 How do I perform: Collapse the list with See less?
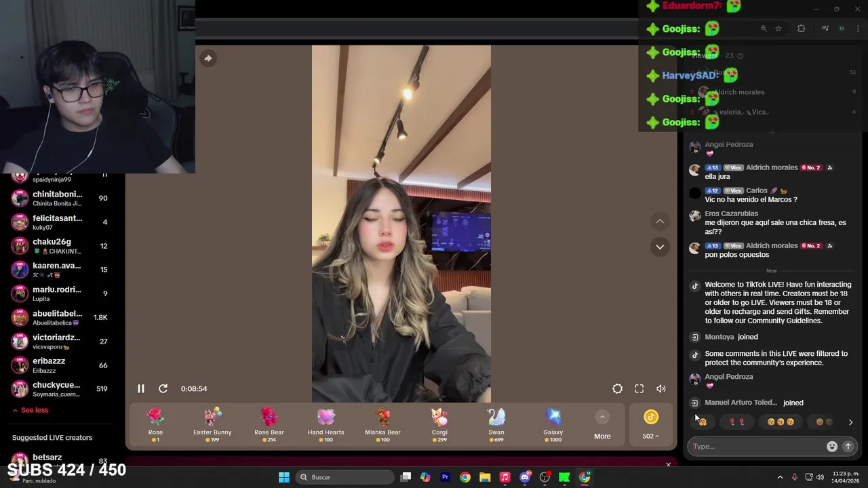[x=30, y=410]
